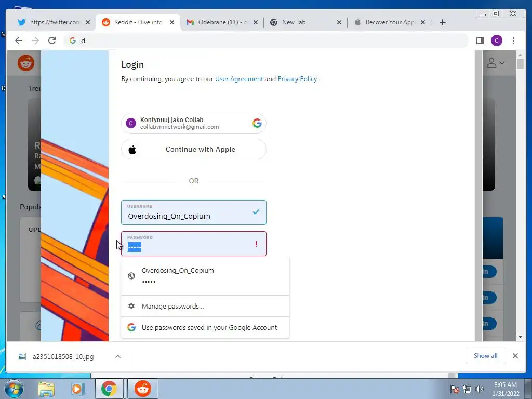Viewport: 532px width, 399px height.
Task: Click the Google logo on Collab button
Action: (x=257, y=123)
